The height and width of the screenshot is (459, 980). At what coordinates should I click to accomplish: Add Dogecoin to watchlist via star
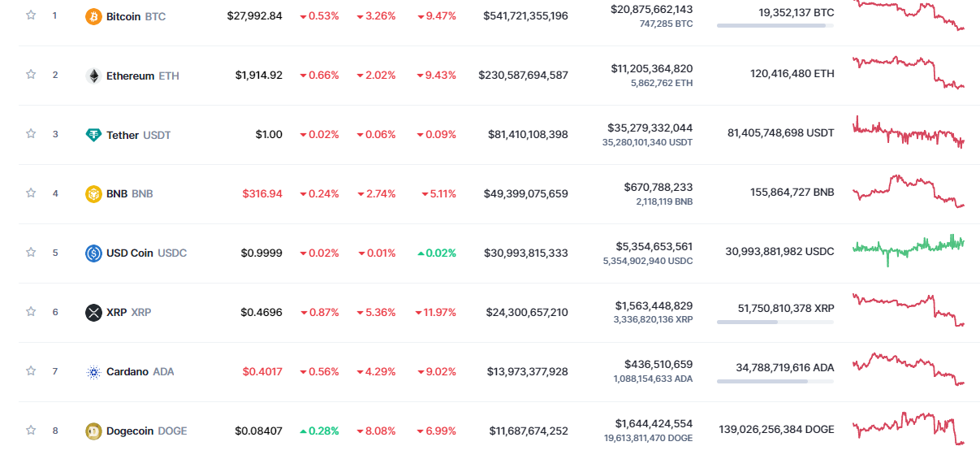(x=31, y=431)
